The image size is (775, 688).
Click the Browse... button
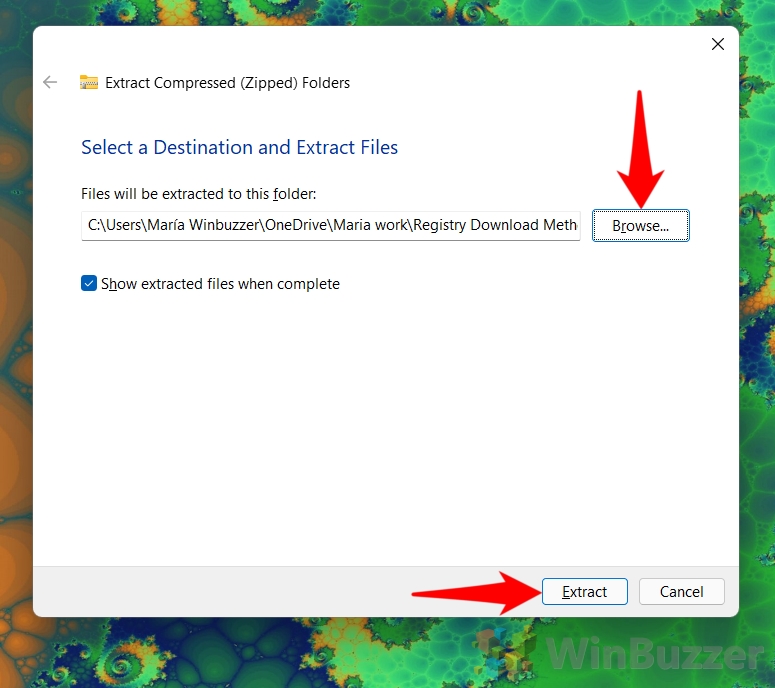(x=641, y=226)
